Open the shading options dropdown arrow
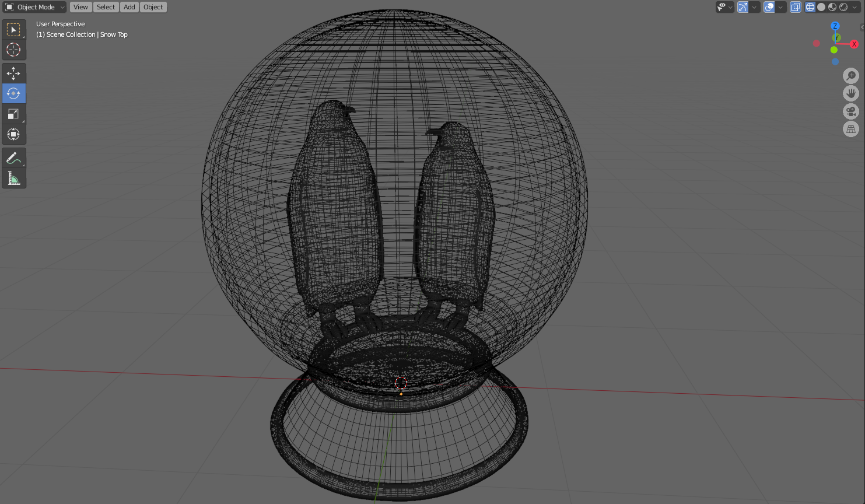The width and height of the screenshot is (865, 504). point(855,7)
